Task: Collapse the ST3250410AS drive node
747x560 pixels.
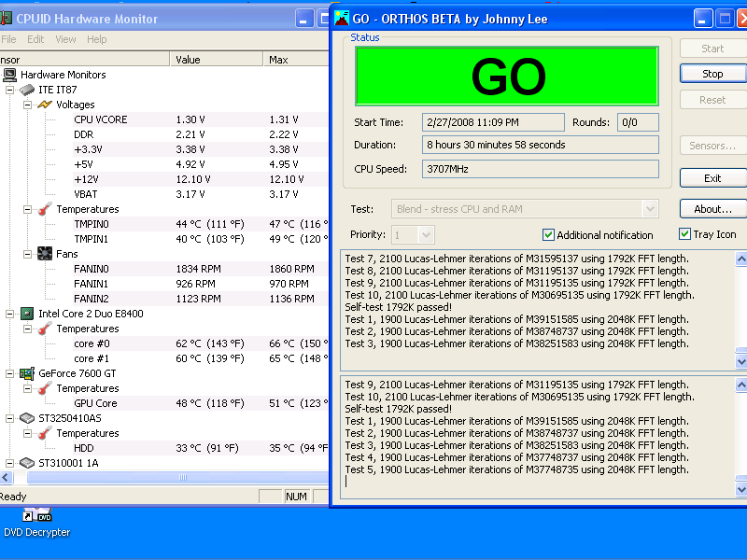Action: [9, 418]
